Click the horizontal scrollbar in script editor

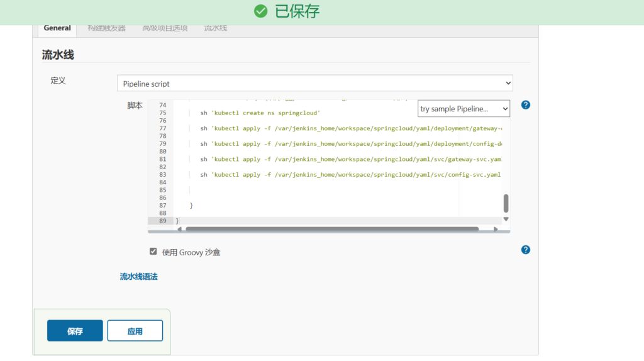pyautogui.click(x=332, y=230)
